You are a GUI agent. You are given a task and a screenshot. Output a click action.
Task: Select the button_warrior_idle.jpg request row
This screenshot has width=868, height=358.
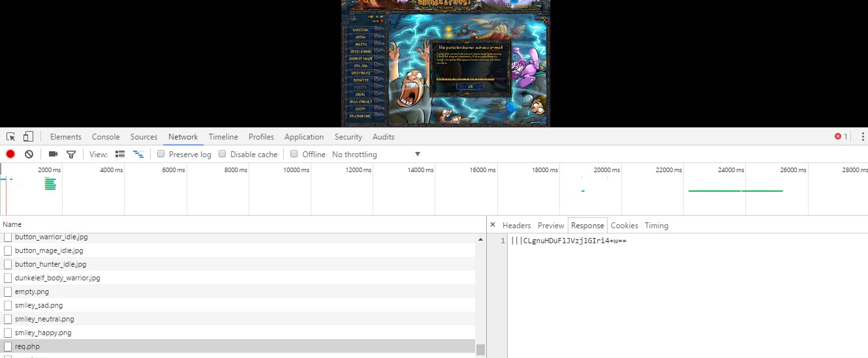238,237
